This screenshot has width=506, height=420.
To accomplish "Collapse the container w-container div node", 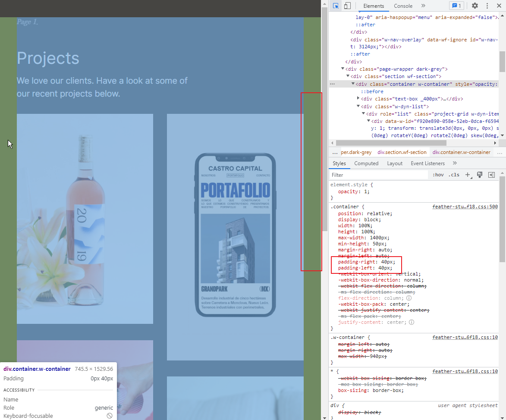I will pyautogui.click(x=353, y=84).
